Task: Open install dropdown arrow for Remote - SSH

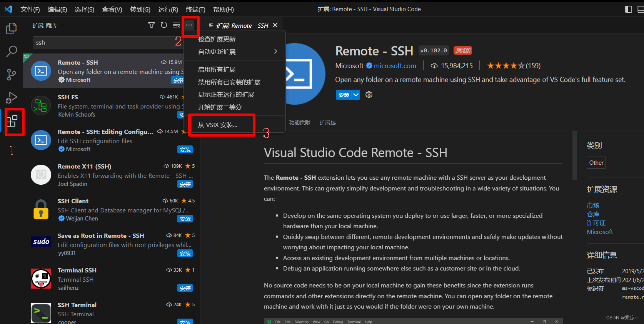Action: pos(356,95)
